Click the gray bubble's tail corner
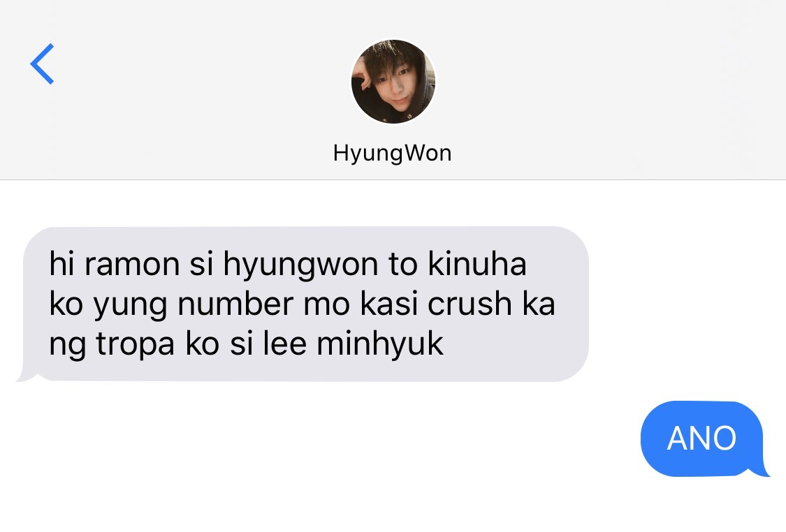The width and height of the screenshot is (786, 532). [x=25, y=376]
